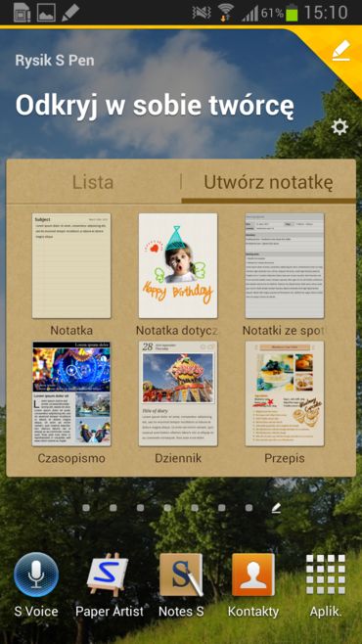Tap the battery status icon
This screenshot has width=362, height=644.
(292, 13)
